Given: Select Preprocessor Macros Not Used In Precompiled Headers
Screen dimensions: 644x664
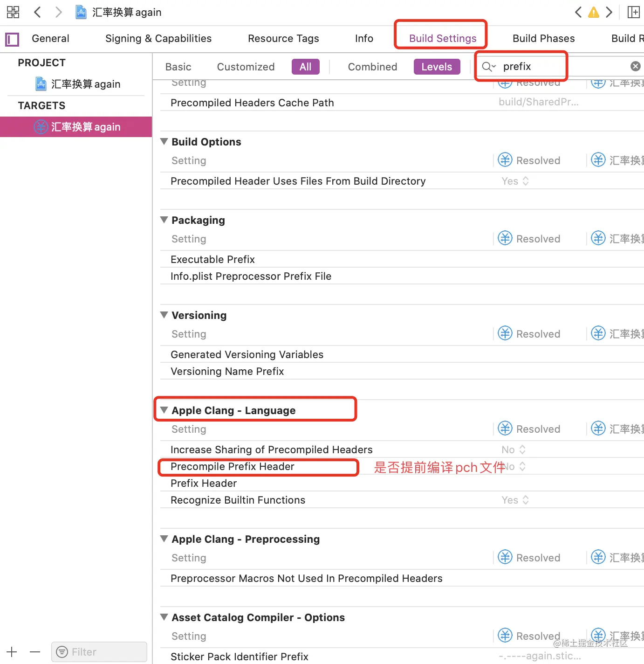Looking at the screenshot, I should 307,578.
